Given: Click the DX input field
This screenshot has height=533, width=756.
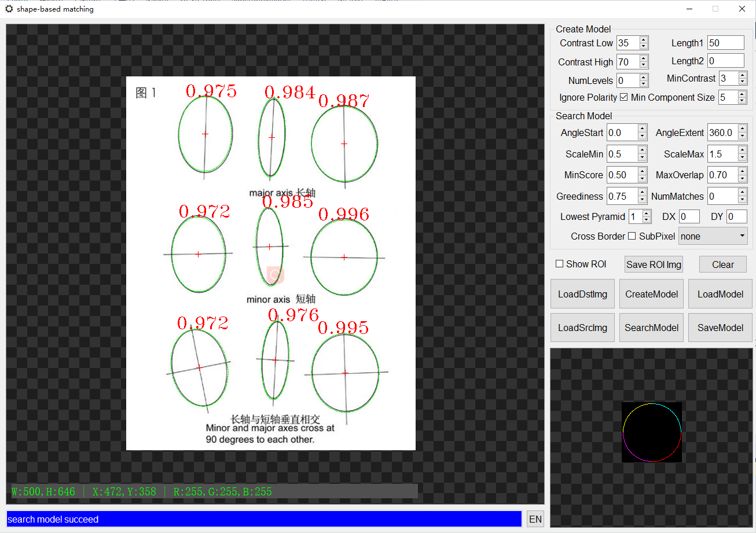Looking at the screenshot, I should pyautogui.click(x=690, y=216).
